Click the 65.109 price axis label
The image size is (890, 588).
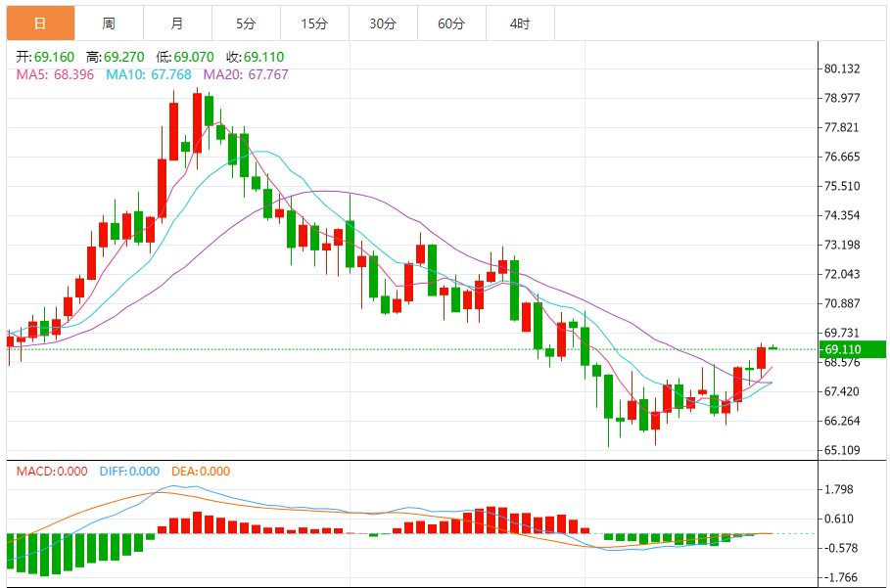[x=842, y=450]
